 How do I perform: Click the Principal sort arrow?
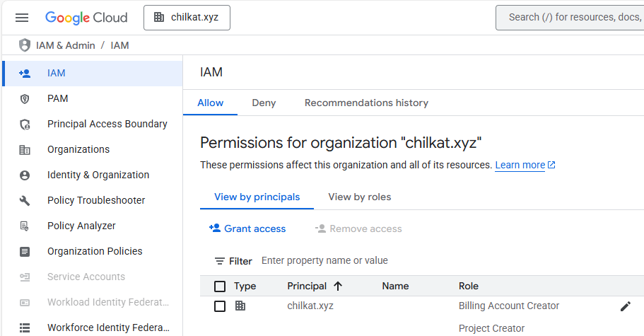pos(338,286)
